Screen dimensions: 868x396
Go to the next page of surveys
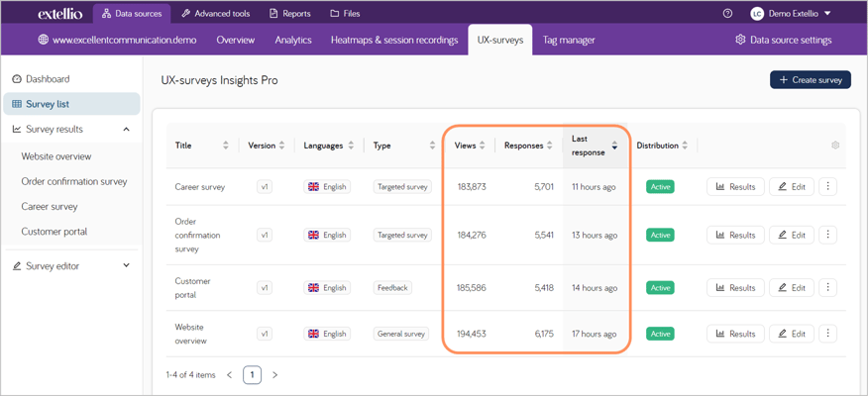(274, 375)
